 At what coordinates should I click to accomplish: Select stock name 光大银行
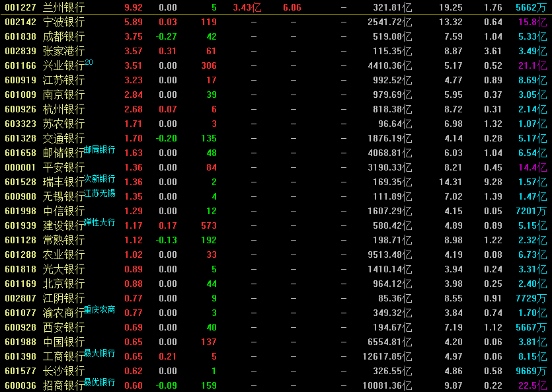[63, 269]
